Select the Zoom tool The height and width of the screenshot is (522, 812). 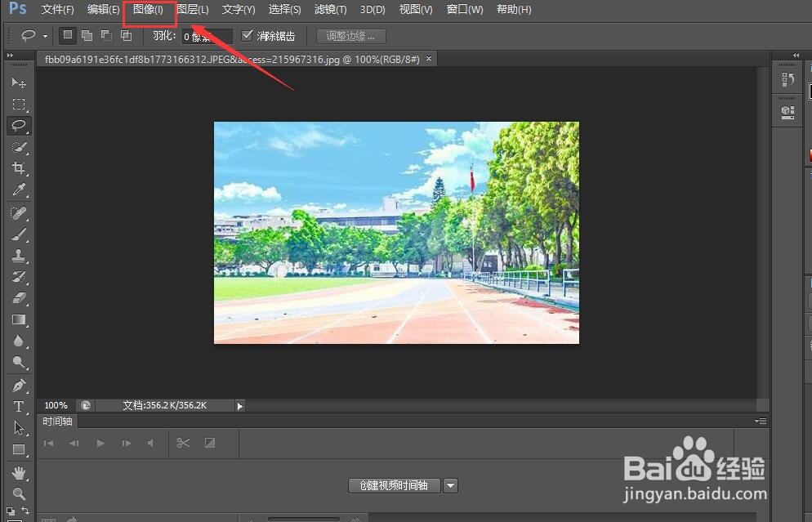pyautogui.click(x=19, y=493)
